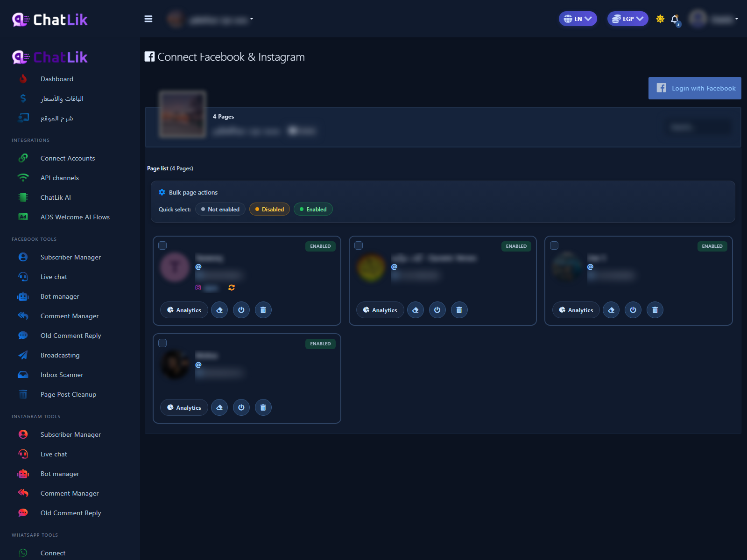
Task: Click the ENABLED badge on fourth card
Action: click(320, 343)
